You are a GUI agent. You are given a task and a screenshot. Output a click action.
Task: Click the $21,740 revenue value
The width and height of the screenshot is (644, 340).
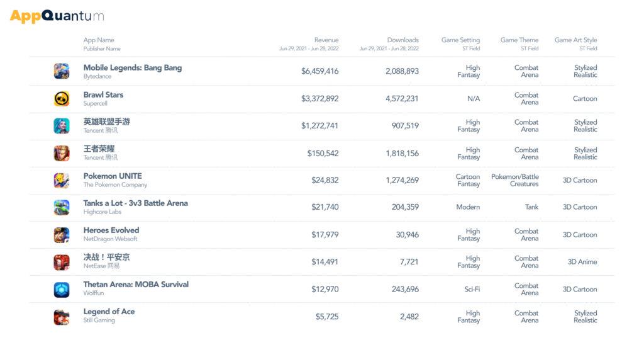(x=325, y=207)
